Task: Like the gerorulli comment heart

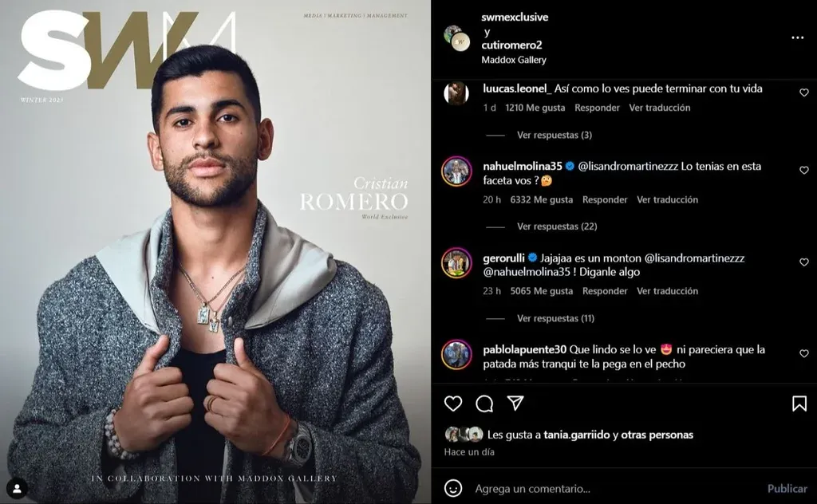Action: pos(804,262)
